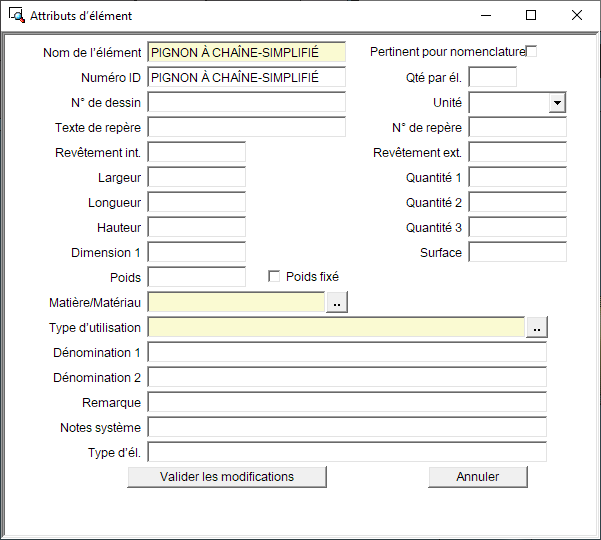
Task: Click the N° de dessin field
Action: (x=246, y=102)
